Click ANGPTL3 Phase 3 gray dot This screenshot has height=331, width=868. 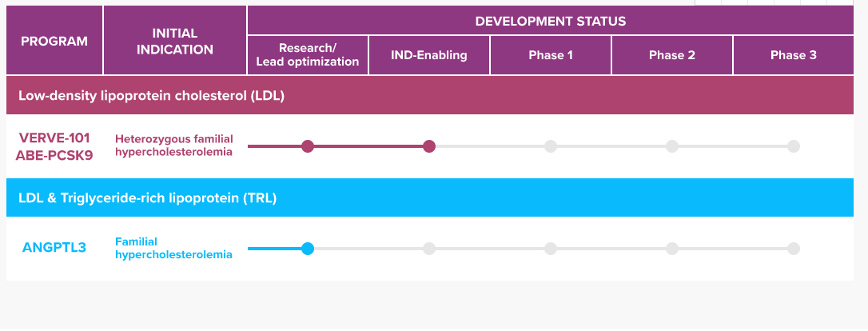coord(793,249)
